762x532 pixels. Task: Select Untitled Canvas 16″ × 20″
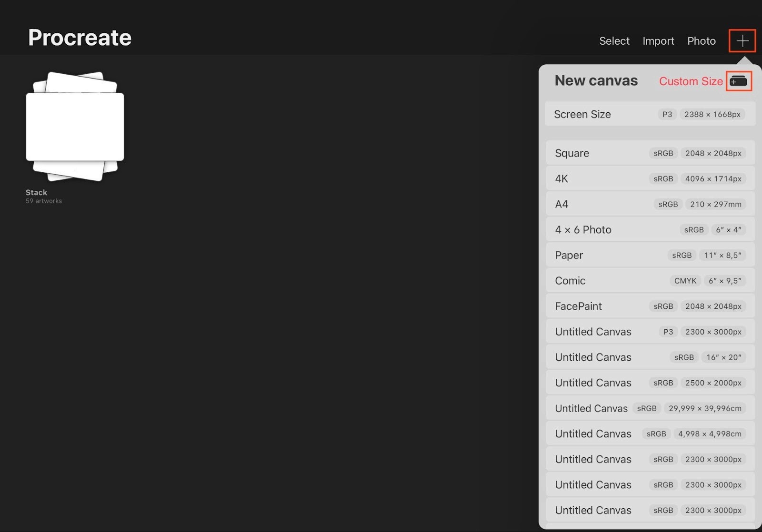(650, 357)
